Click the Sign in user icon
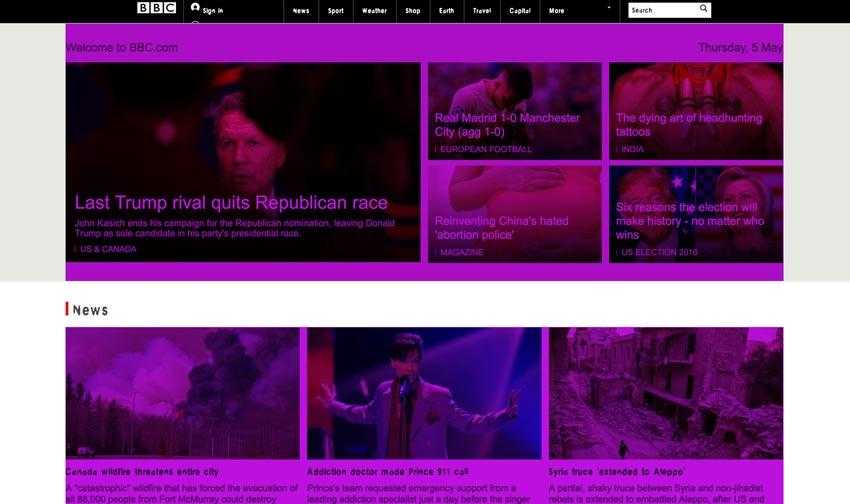The image size is (850, 504). [x=195, y=8]
